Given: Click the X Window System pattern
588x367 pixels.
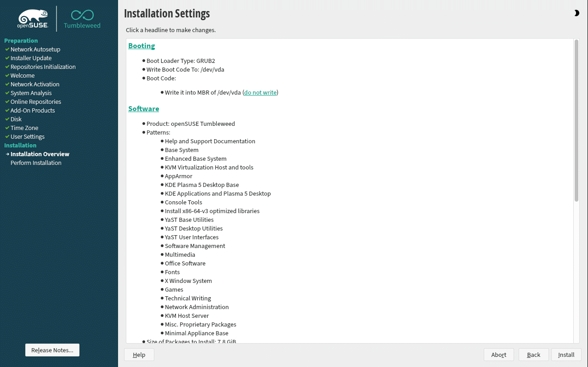Looking at the screenshot, I should 188,281.
